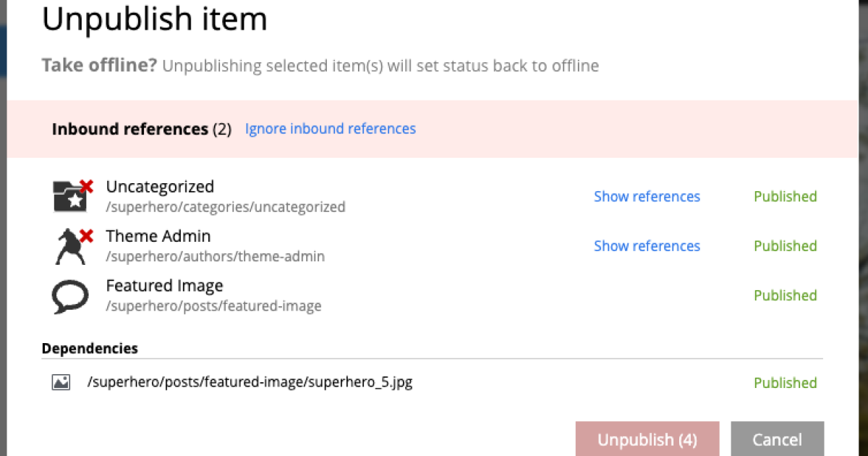Show references for Theme Admin

tap(647, 246)
